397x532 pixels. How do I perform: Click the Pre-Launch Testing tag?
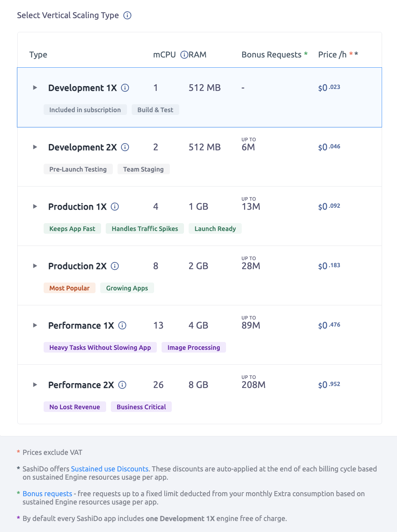click(78, 169)
